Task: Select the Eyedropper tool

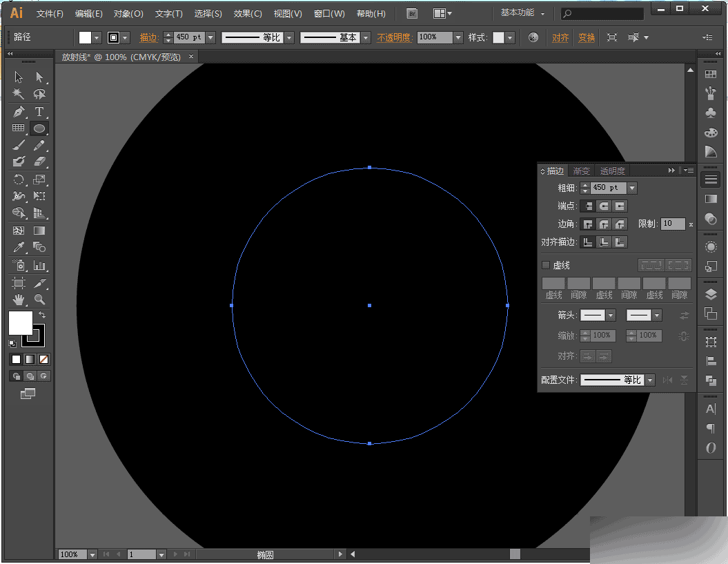Action: coord(19,247)
